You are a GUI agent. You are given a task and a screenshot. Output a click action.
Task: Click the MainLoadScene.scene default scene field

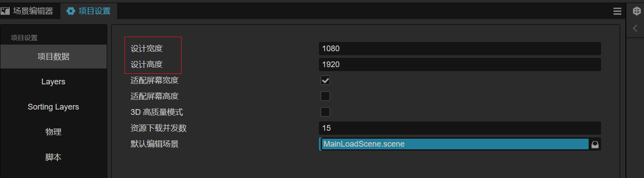(454, 144)
